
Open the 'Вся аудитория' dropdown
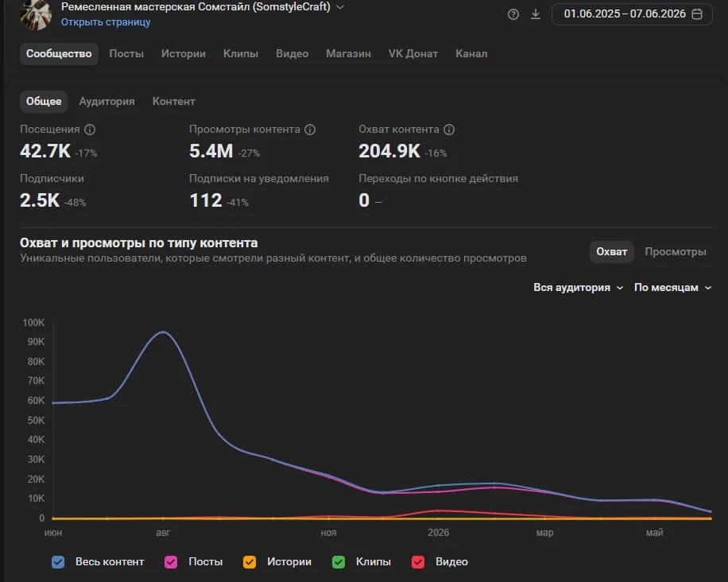578,288
